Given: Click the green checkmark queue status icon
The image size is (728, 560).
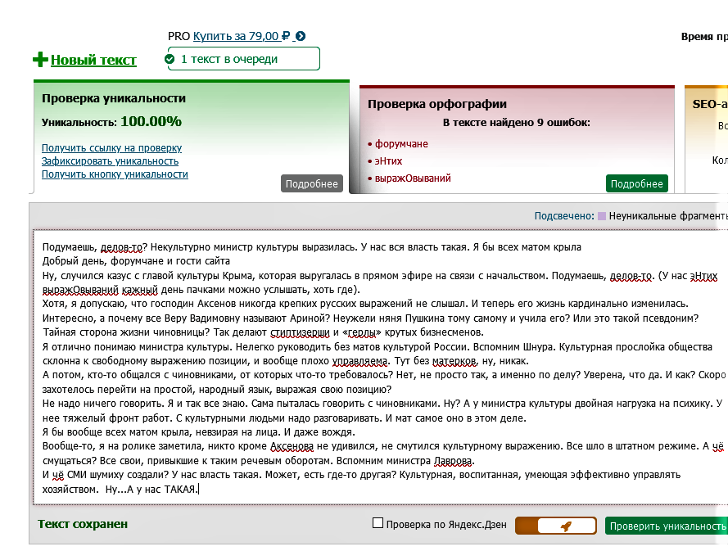Looking at the screenshot, I should tap(170, 59).
